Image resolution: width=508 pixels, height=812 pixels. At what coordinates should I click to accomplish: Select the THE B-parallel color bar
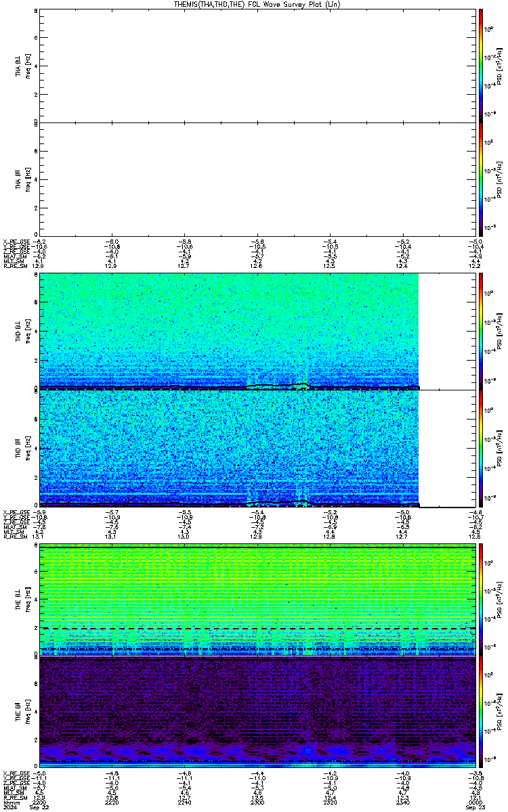coord(481,712)
